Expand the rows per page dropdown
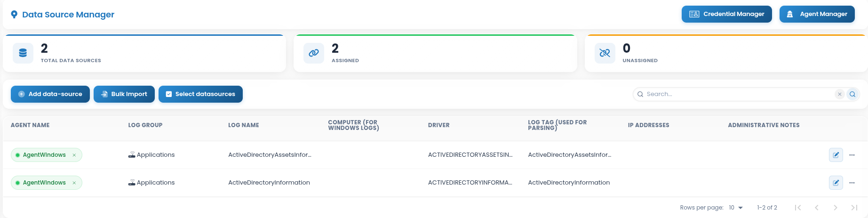This screenshot has height=218, width=868. click(736, 208)
